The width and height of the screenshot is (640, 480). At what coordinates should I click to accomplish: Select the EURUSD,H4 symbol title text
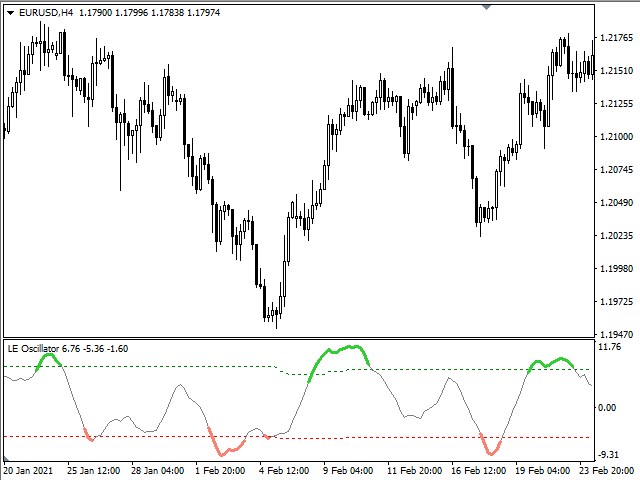[46, 13]
